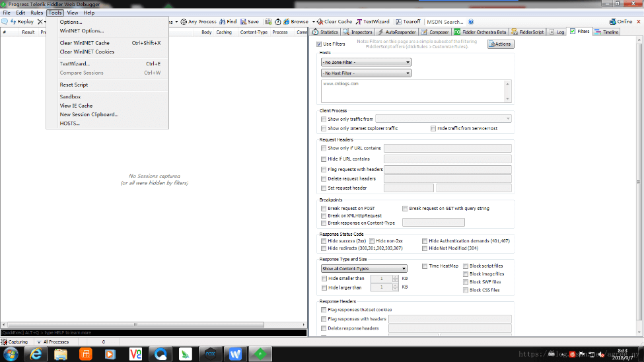Viewport: 644px width, 362px height.
Task: Click the Tearoff toolbar icon
Action: tap(398, 22)
